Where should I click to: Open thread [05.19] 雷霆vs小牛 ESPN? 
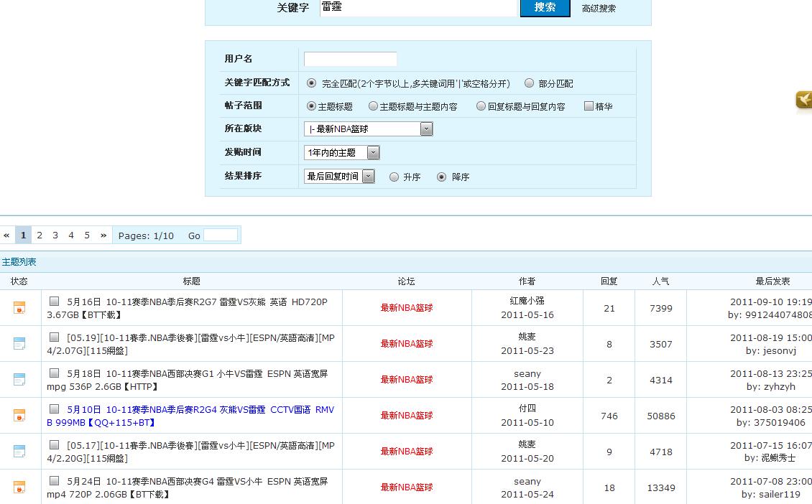(x=190, y=344)
